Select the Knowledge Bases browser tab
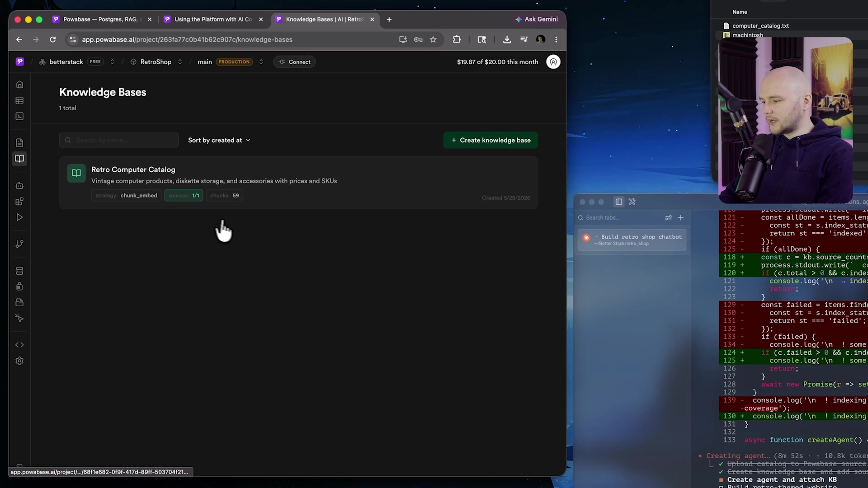 [x=325, y=19]
